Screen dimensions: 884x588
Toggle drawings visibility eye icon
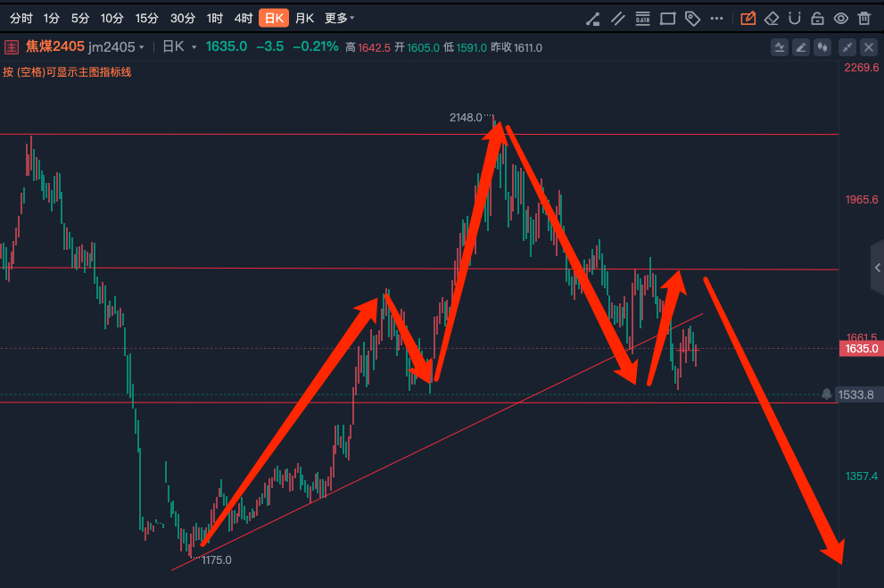click(841, 19)
